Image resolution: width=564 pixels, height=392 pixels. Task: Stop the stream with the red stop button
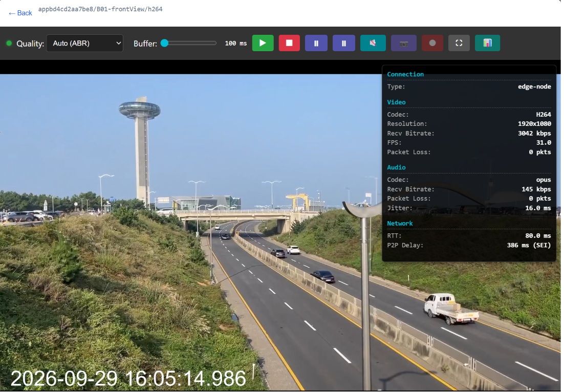(289, 43)
